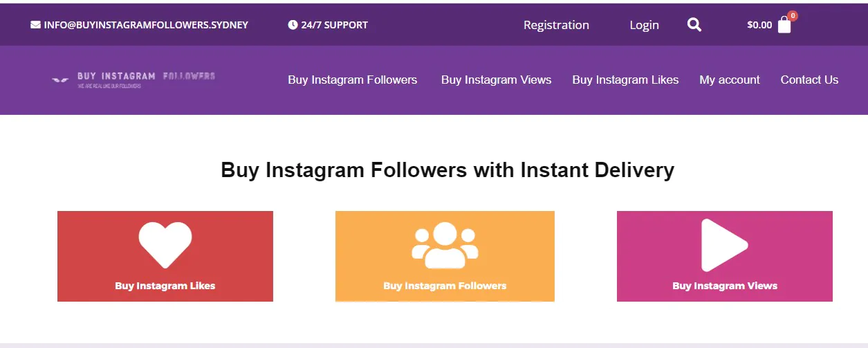This screenshot has width=868, height=348.
Task: Go to My account page
Action: pos(730,80)
